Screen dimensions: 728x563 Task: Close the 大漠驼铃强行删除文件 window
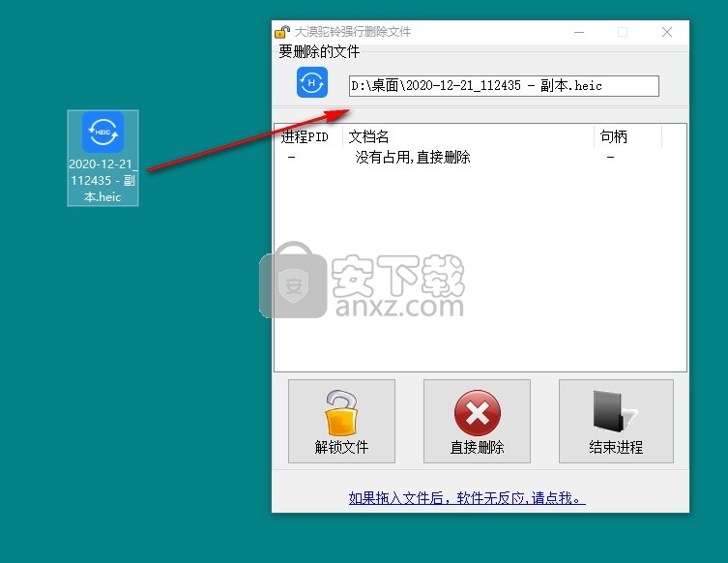(x=666, y=32)
